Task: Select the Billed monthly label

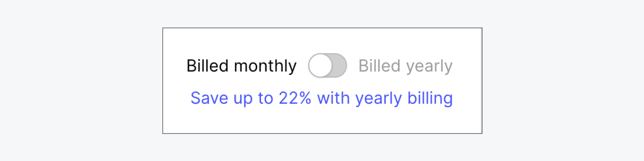Action: pos(241,66)
